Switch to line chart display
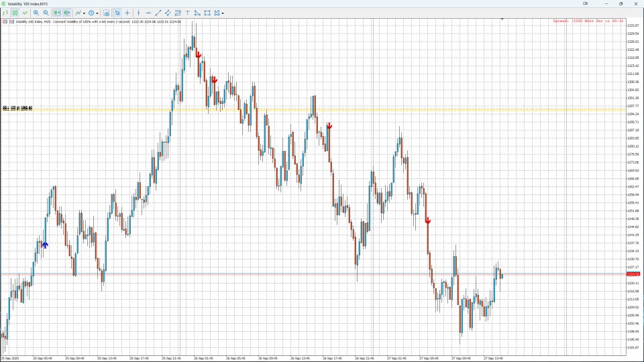Screen dimensions: 644x362 tap(25, 13)
